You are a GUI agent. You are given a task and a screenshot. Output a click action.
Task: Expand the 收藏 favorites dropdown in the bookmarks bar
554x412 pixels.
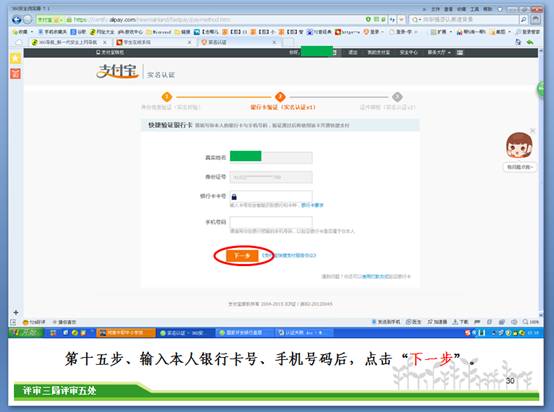(x=23, y=32)
